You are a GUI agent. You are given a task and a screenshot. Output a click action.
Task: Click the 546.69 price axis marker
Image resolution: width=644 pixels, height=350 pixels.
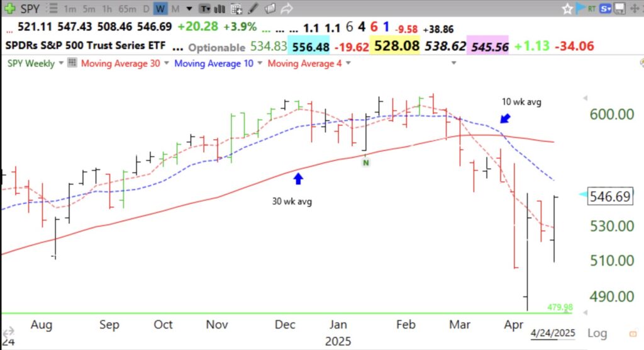coord(610,196)
